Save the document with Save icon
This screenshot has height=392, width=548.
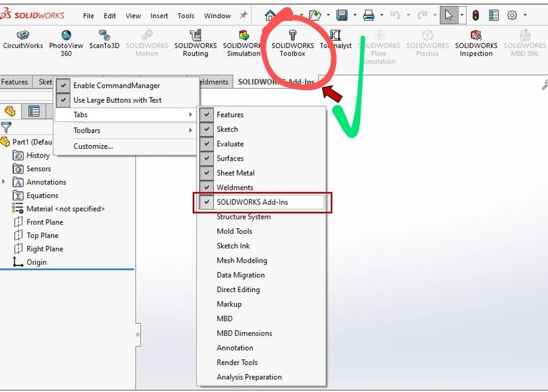tap(342, 15)
